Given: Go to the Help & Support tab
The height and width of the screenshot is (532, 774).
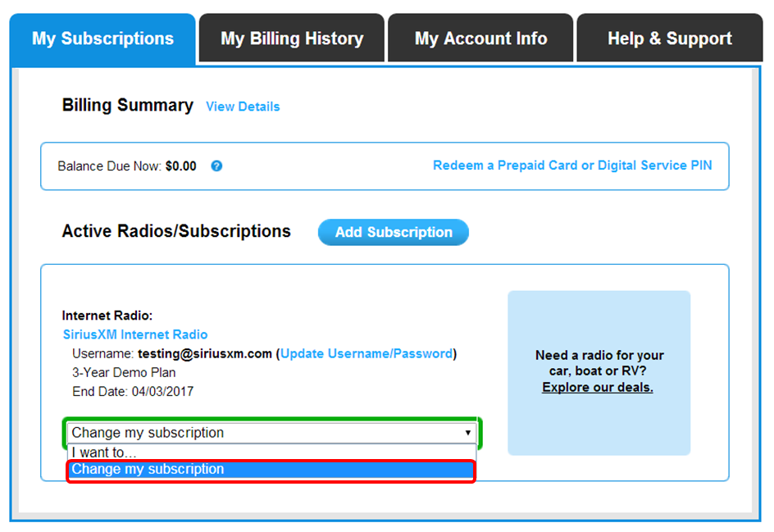Looking at the screenshot, I should [x=669, y=39].
